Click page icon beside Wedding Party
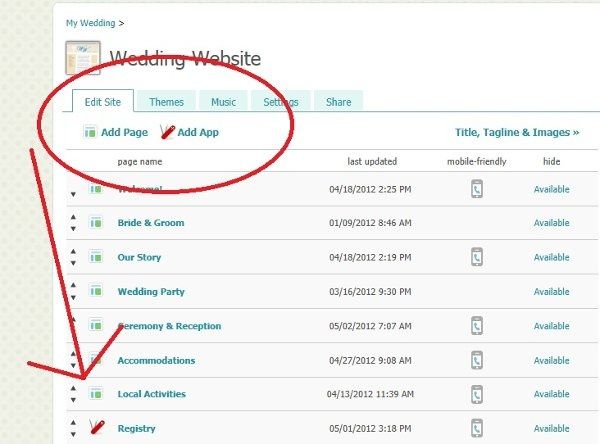The image size is (600, 444). tap(96, 291)
